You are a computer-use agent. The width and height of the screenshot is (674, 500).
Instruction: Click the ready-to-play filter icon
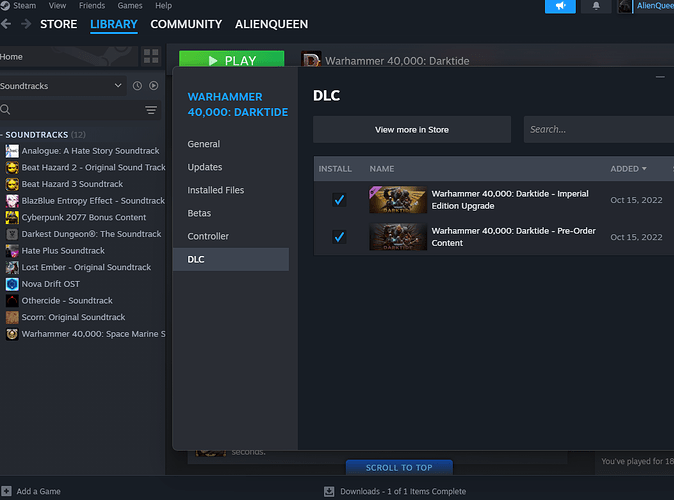click(153, 86)
